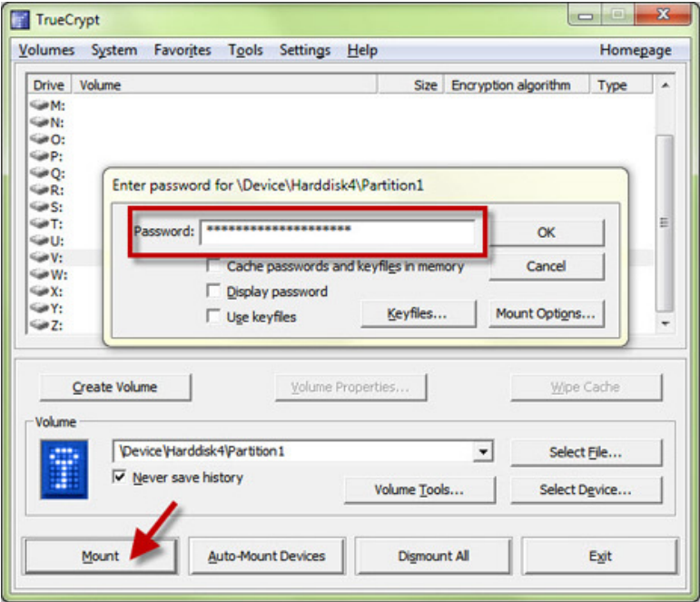This screenshot has height=602, width=700.
Task: Select the N: drive icon
Action: point(39,122)
